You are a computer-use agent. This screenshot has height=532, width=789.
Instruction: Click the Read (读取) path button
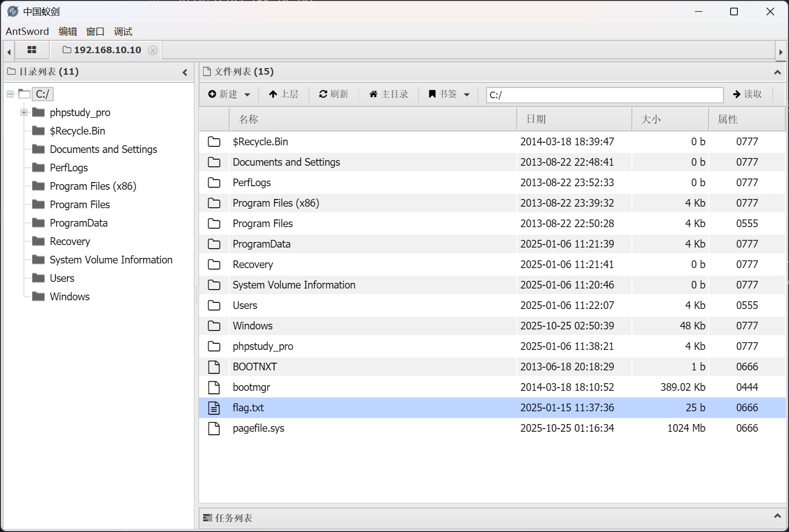[x=748, y=94]
